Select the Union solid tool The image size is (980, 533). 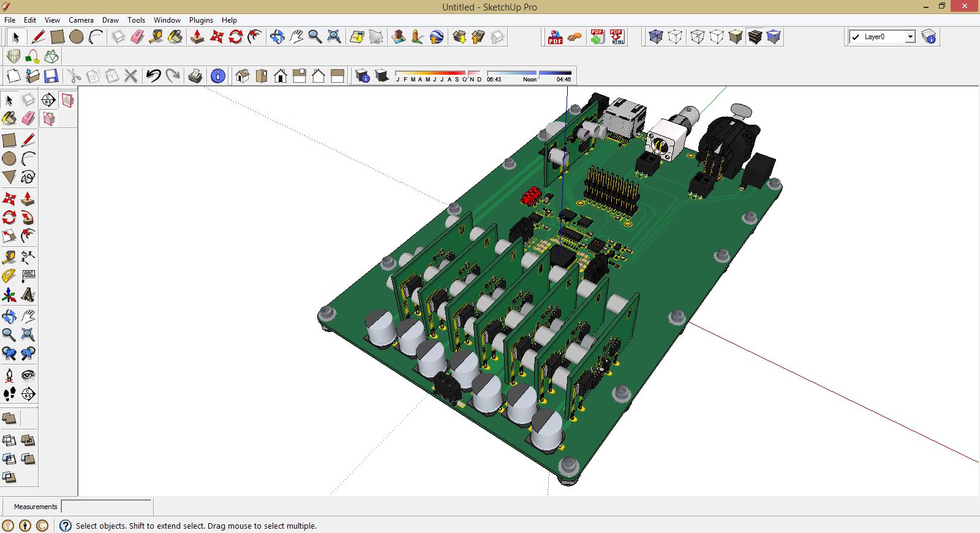[x=28, y=440]
